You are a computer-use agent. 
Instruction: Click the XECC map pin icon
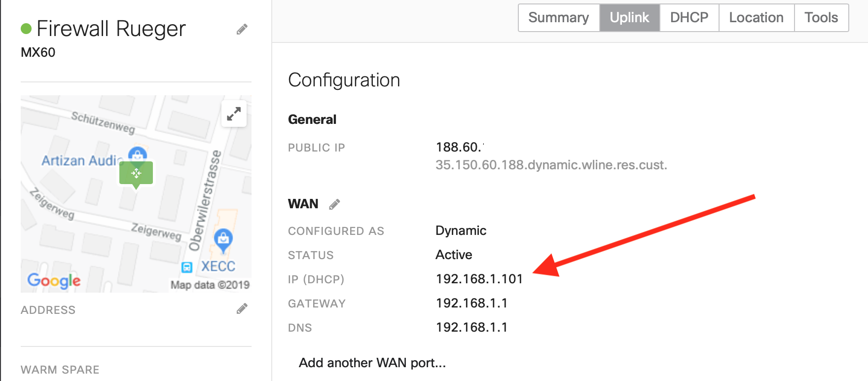(x=223, y=239)
